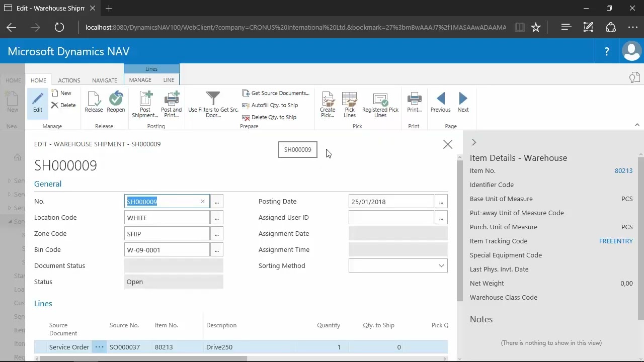Open item 80213 link in Item Details
This screenshot has height=362, width=644.
tap(623, 171)
